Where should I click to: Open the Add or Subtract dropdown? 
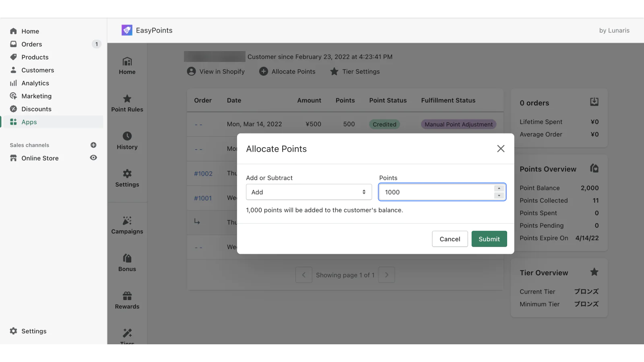tap(309, 192)
